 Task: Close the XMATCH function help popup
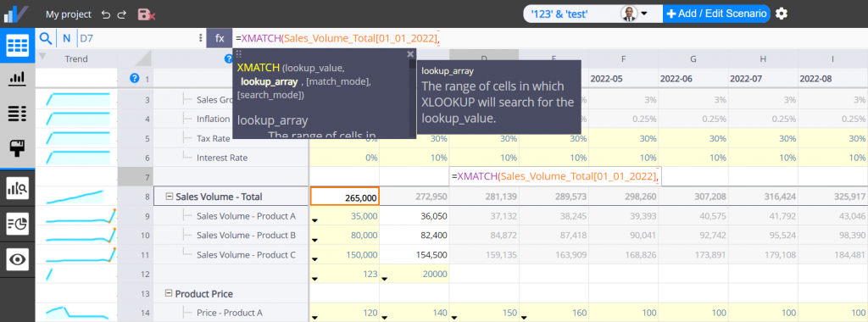(410, 53)
